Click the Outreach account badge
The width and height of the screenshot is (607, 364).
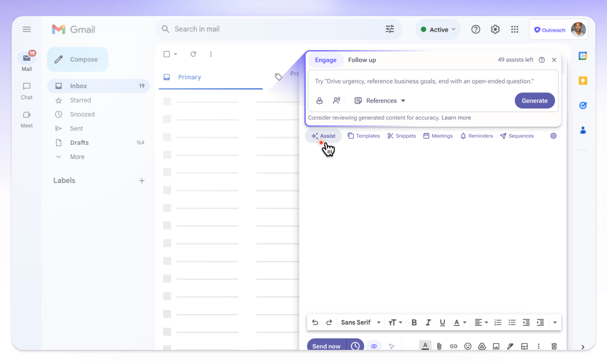coord(558,30)
